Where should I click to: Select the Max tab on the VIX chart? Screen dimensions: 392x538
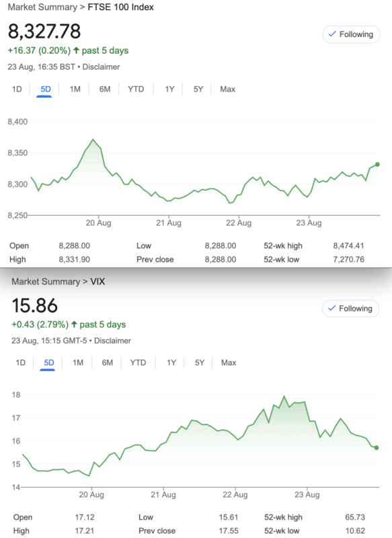[229, 362]
